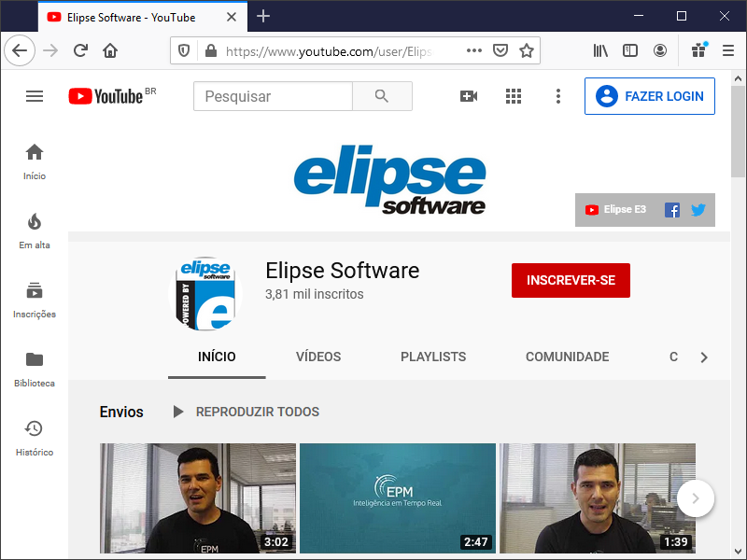The width and height of the screenshot is (747, 560).
Task: Open the YouTube apps grid icon
Action: click(513, 96)
